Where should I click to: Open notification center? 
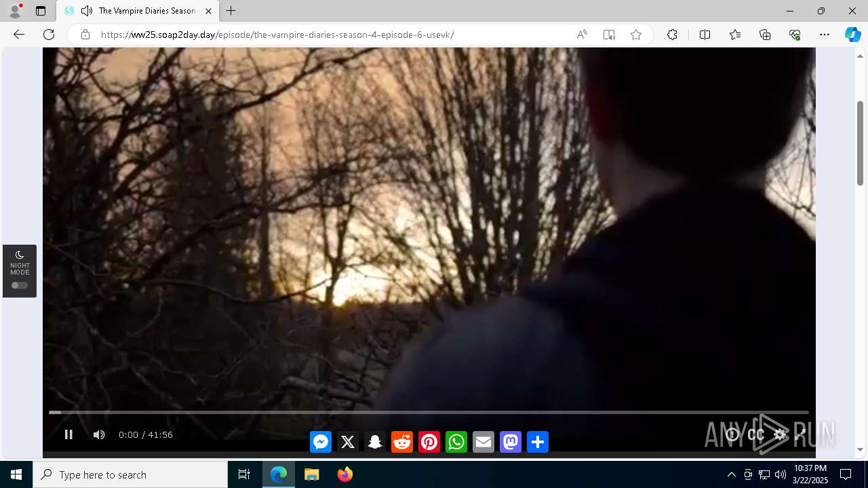(x=846, y=474)
